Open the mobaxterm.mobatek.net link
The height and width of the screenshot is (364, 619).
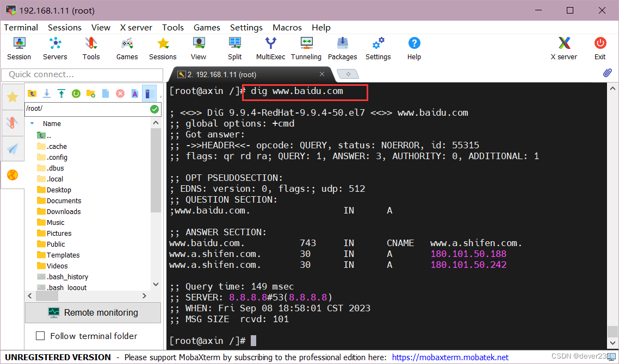tap(450, 357)
